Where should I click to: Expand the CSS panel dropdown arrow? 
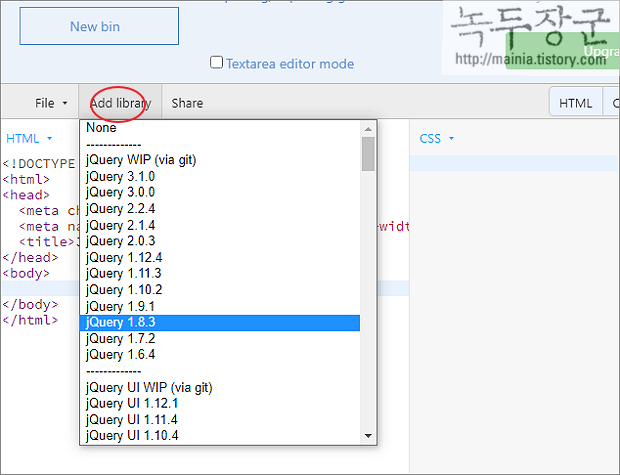452,138
